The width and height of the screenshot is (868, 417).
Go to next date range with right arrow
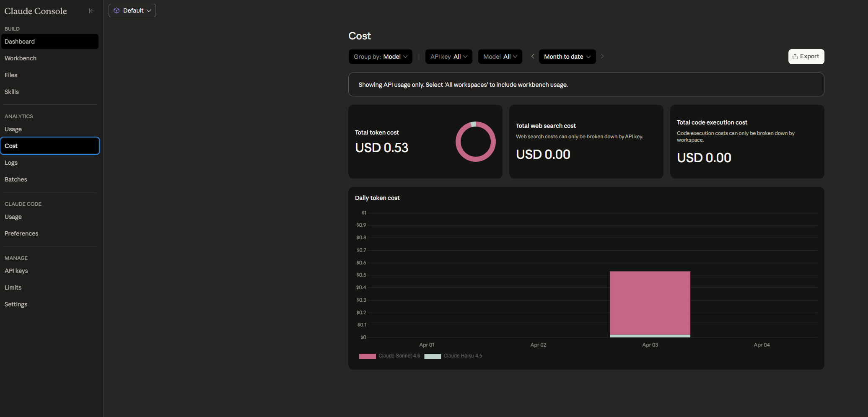click(602, 56)
